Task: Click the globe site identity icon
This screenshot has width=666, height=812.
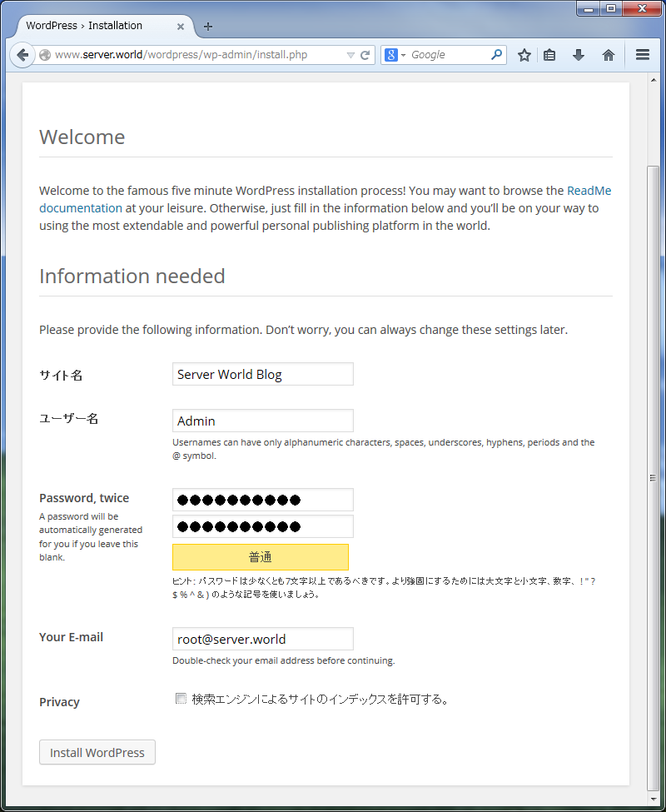Action: click(45, 55)
